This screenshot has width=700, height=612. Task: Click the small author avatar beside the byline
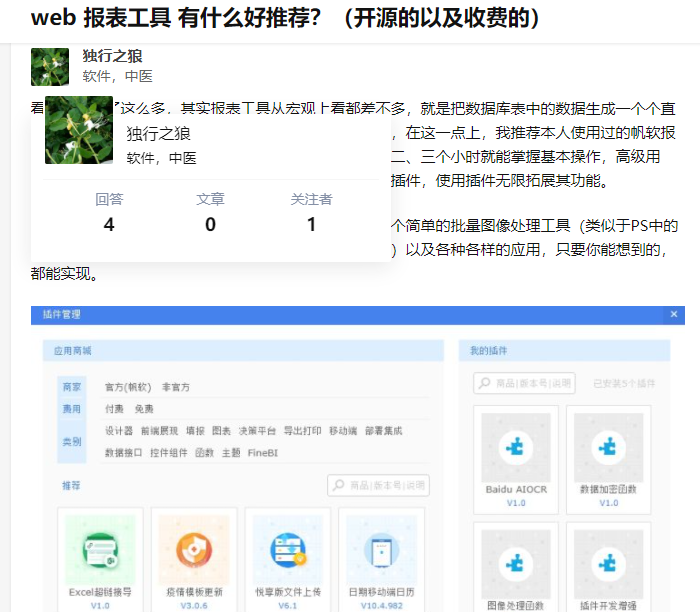pos(50,67)
